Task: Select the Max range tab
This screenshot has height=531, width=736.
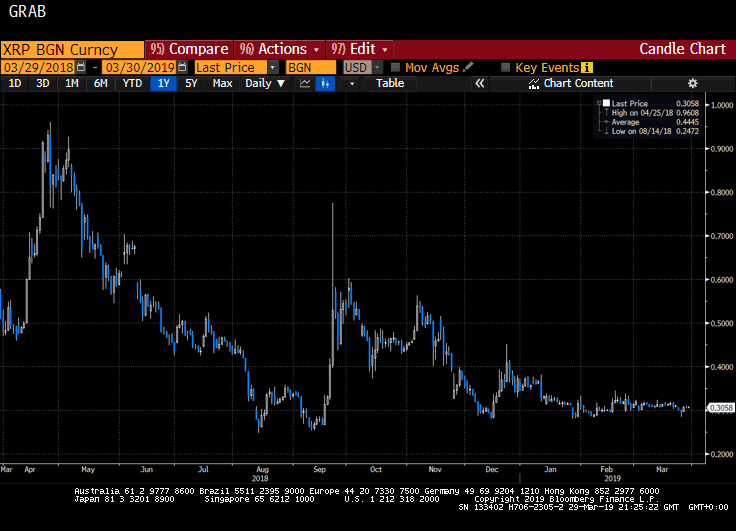Action: tap(222, 84)
